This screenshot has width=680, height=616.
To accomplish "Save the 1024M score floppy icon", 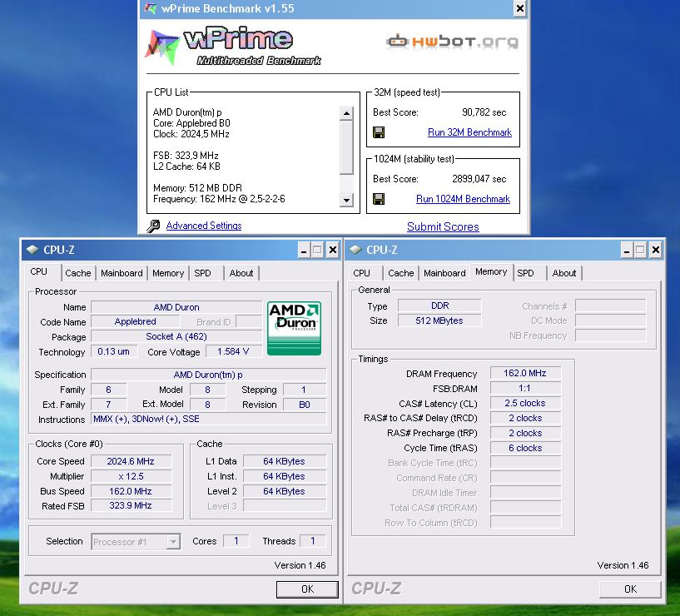I will (379, 199).
